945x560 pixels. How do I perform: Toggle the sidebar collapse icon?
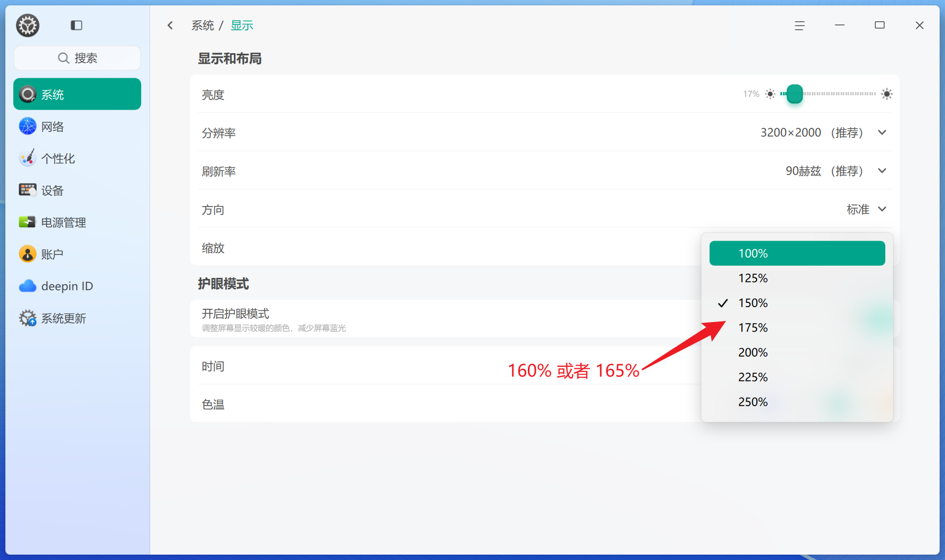[77, 25]
